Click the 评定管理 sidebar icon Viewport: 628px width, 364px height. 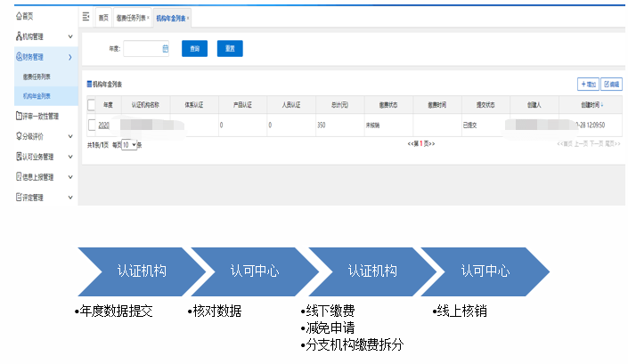click(19, 198)
